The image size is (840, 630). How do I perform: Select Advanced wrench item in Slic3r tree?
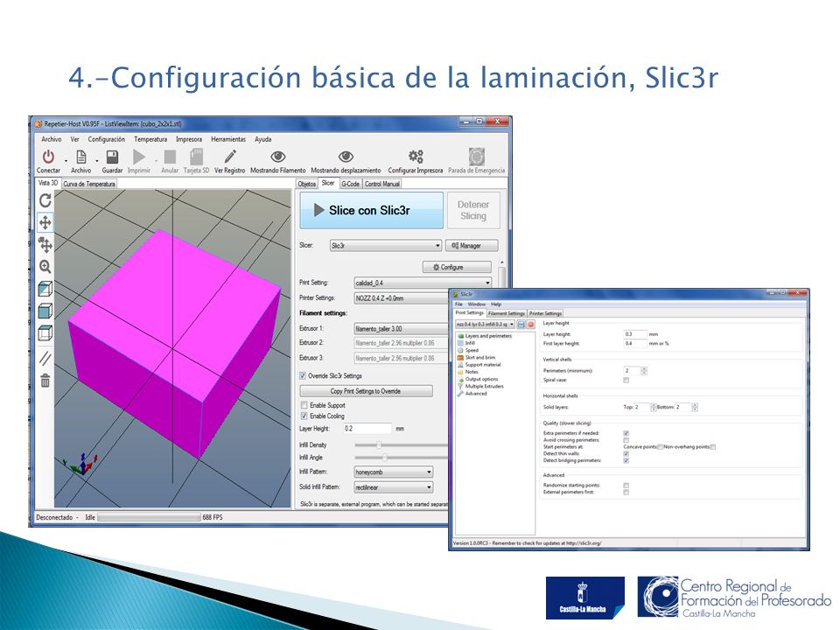[x=476, y=393]
